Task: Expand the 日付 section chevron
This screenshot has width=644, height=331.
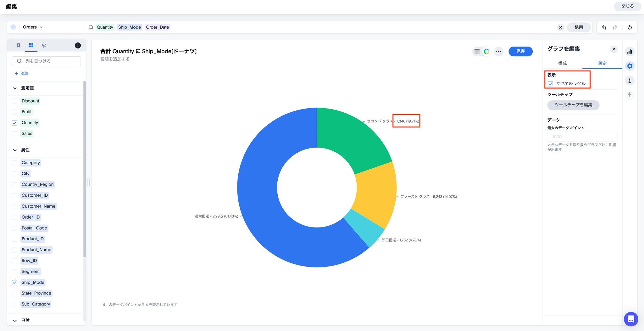Action: [x=15, y=321]
